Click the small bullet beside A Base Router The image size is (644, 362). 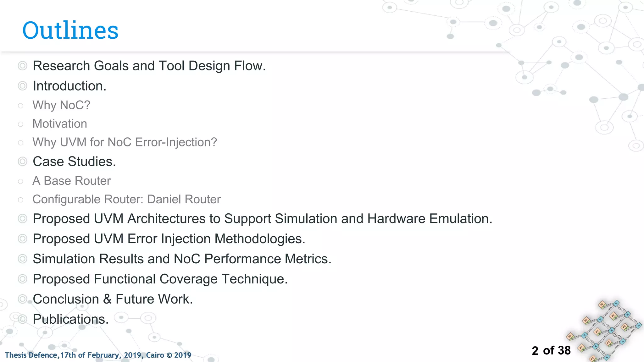pos(20,181)
